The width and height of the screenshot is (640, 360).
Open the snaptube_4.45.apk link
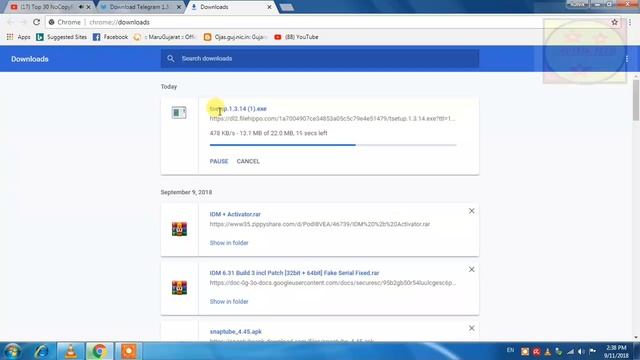tap(236, 331)
